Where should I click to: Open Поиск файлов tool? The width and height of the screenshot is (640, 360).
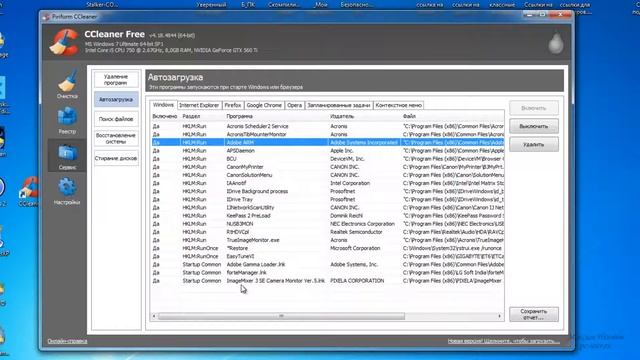pos(116,119)
